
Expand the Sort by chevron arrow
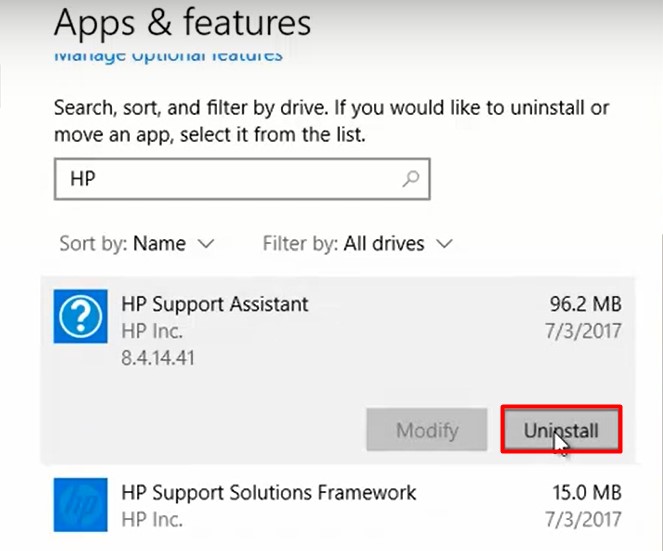click(x=206, y=243)
